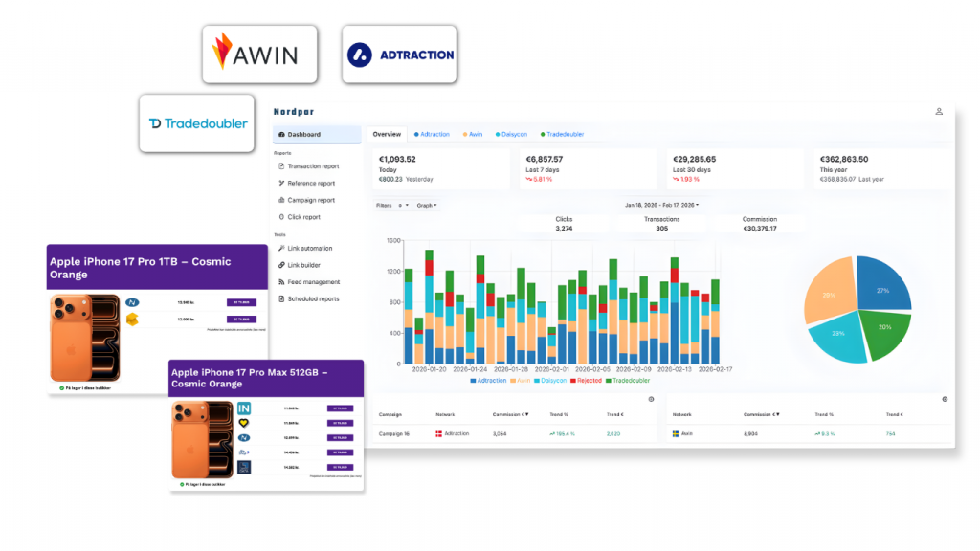The height and width of the screenshot is (551, 980).
Task: Switch to the Daisycon tab
Action: (513, 135)
